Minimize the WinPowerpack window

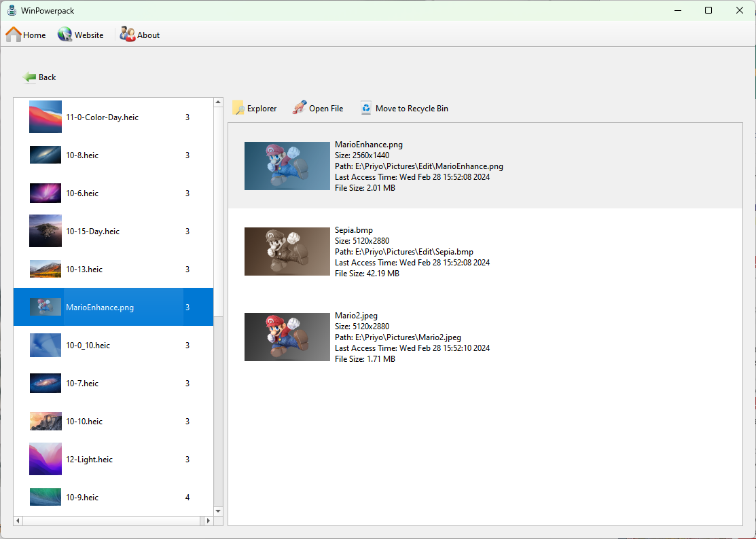click(677, 10)
